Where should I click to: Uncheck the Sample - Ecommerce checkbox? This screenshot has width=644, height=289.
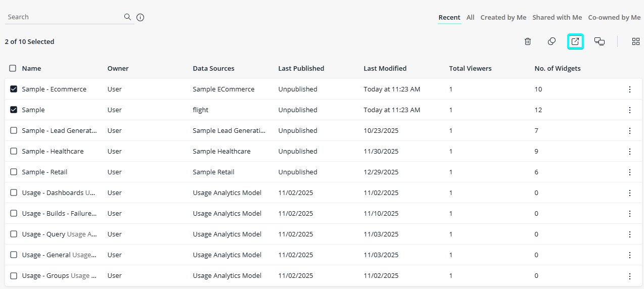click(14, 89)
